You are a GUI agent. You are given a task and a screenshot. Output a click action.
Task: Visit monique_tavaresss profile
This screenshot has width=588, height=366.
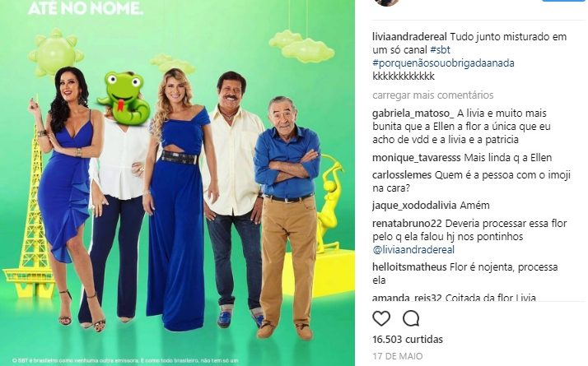tap(416, 158)
